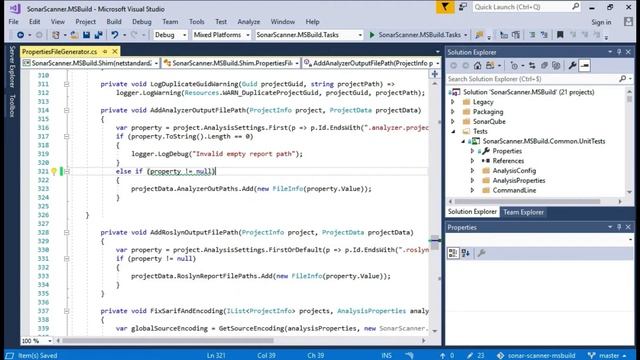This screenshot has width=640, height=360.
Task: Switch to the Solution Explorer tab
Action: [x=472, y=212]
